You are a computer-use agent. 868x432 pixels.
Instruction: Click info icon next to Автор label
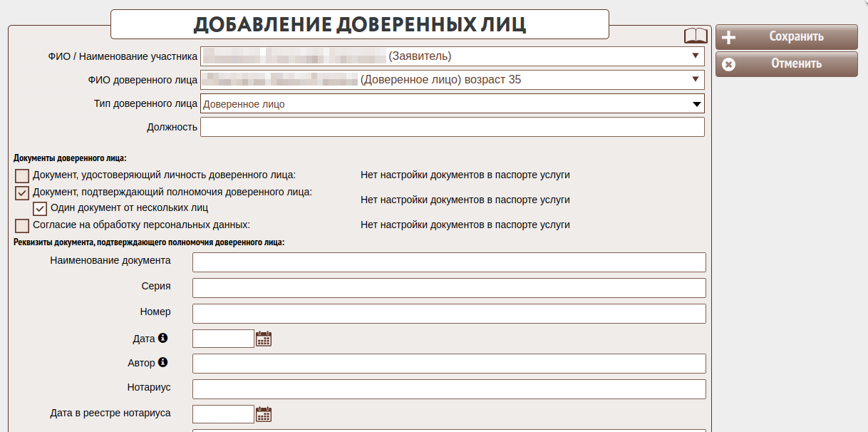[162, 363]
